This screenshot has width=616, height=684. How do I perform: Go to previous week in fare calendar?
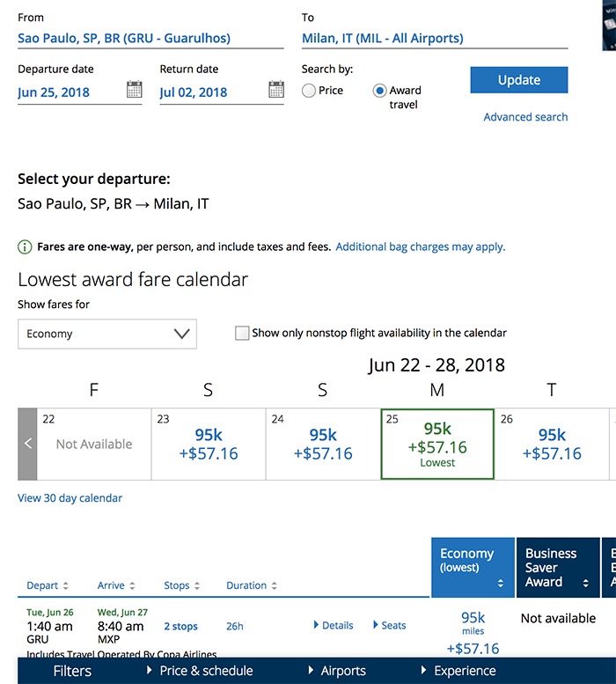point(27,444)
